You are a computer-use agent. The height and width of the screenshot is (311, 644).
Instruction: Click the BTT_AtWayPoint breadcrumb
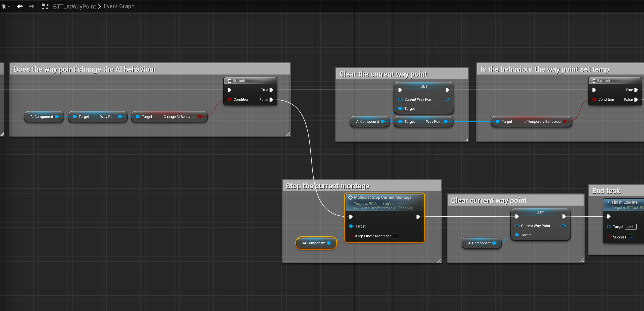tap(74, 6)
